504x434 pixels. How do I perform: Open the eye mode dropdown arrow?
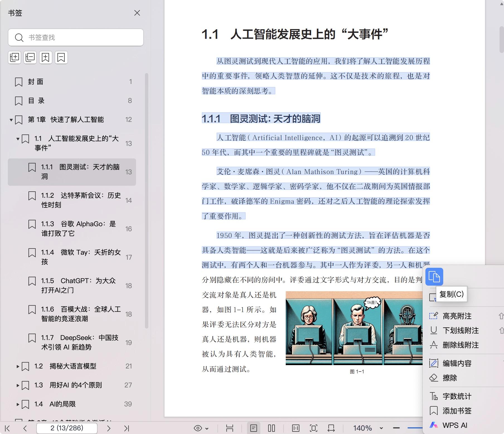(207, 428)
